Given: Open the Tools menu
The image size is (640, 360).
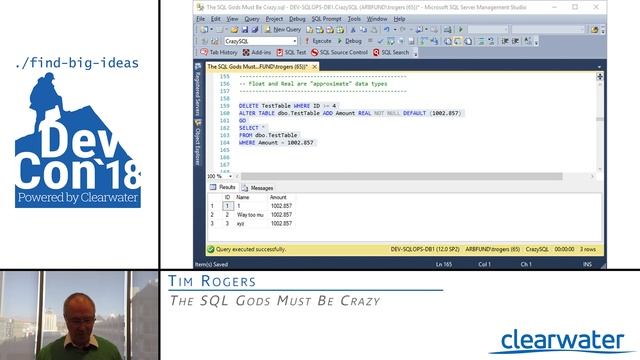Looking at the screenshot, I should pos(354,19).
